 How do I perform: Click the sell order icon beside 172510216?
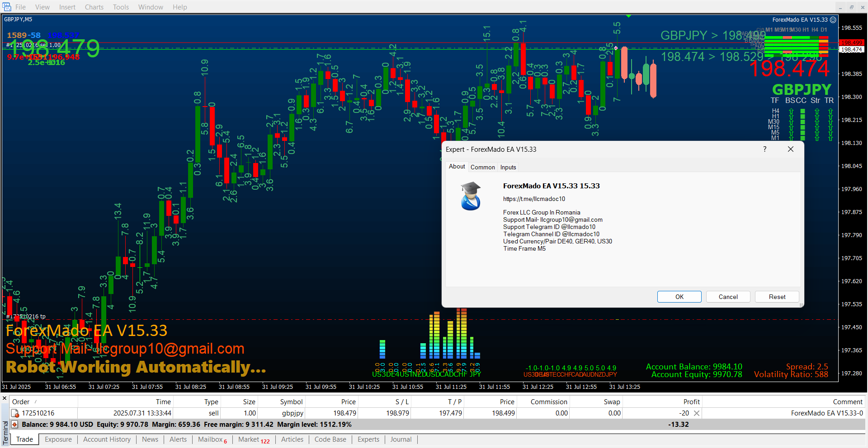pyautogui.click(x=15, y=413)
